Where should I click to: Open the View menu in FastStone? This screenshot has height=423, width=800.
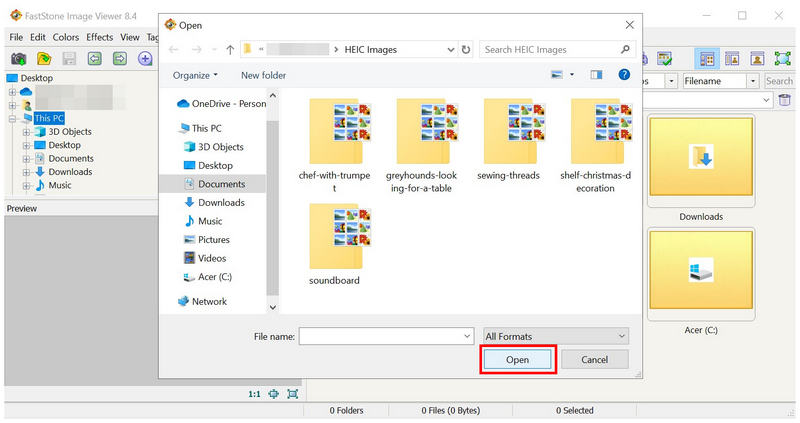click(x=130, y=37)
